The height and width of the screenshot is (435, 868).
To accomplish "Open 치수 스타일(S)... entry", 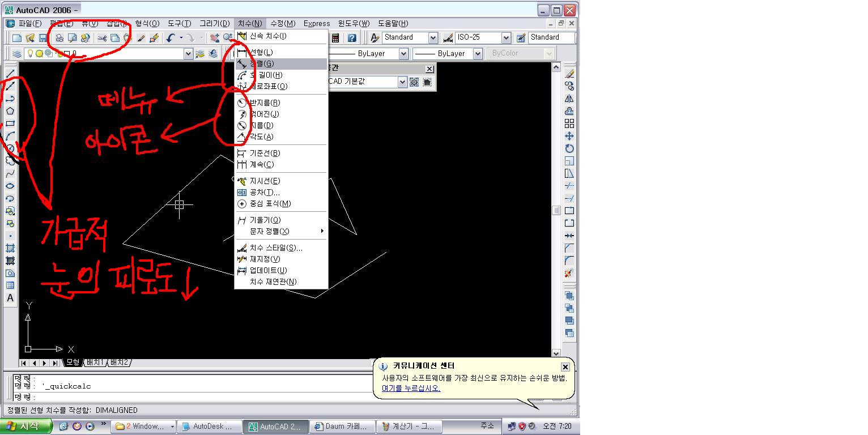I will point(281,248).
